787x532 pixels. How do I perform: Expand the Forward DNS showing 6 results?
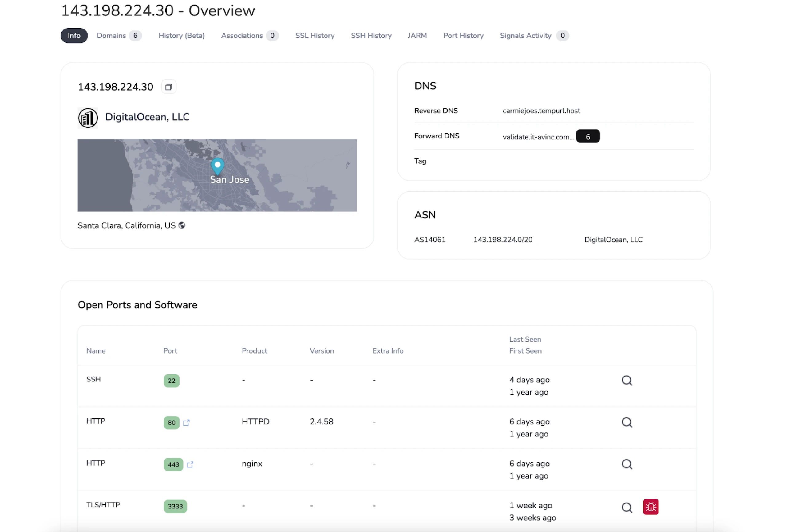pyautogui.click(x=587, y=137)
